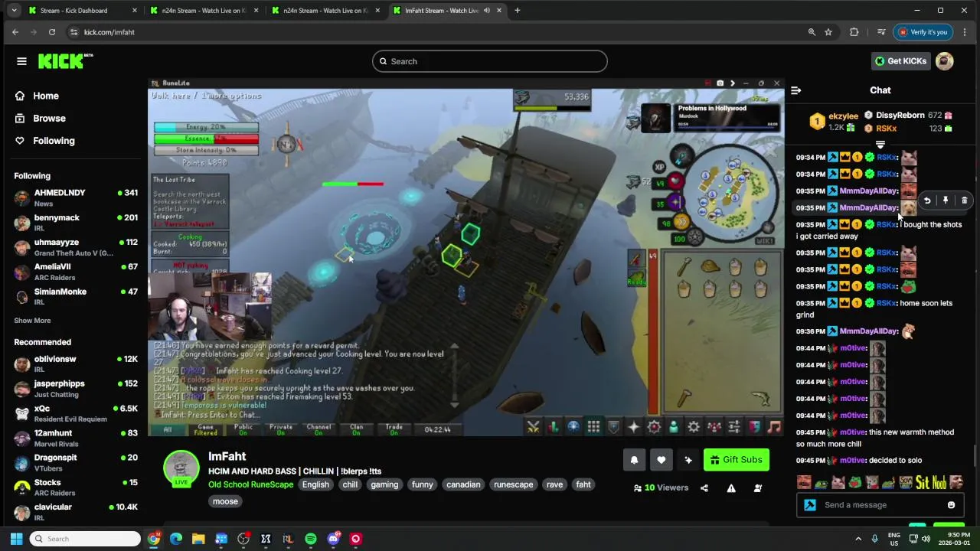Click the Gift Subs button
This screenshot has height=551, width=980.
tap(736, 460)
